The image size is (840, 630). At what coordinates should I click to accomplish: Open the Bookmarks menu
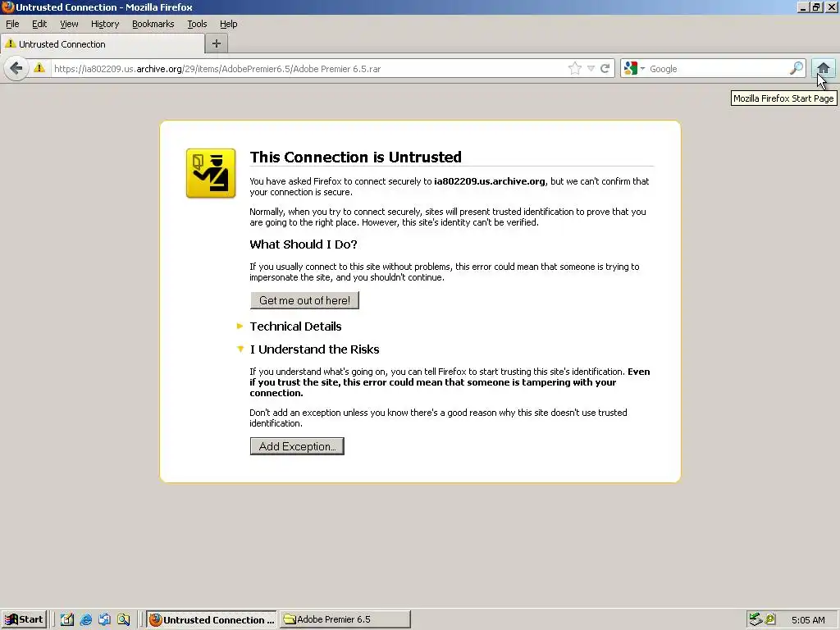[x=153, y=24]
